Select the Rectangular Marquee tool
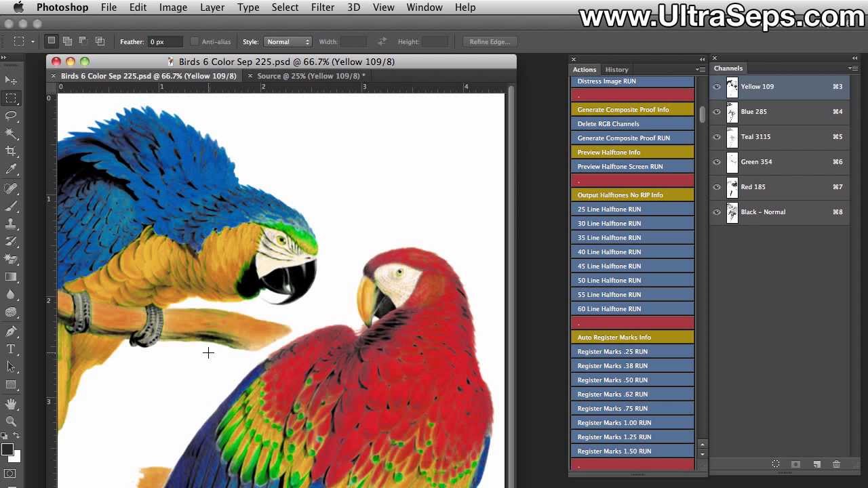 tap(11, 98)
